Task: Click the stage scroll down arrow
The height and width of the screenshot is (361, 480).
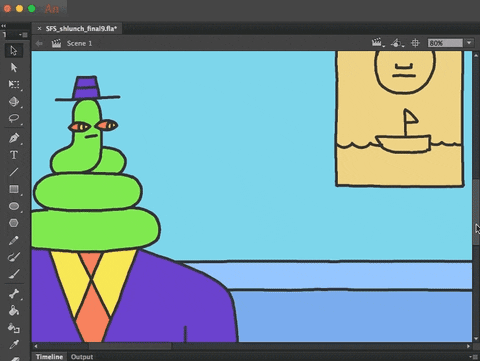Action: tap(476, 339)
